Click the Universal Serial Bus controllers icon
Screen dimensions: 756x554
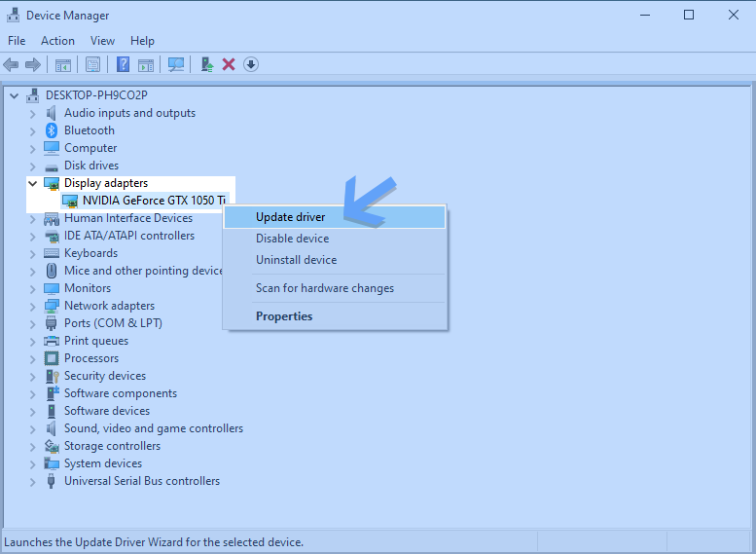click(x=52, y=481)
